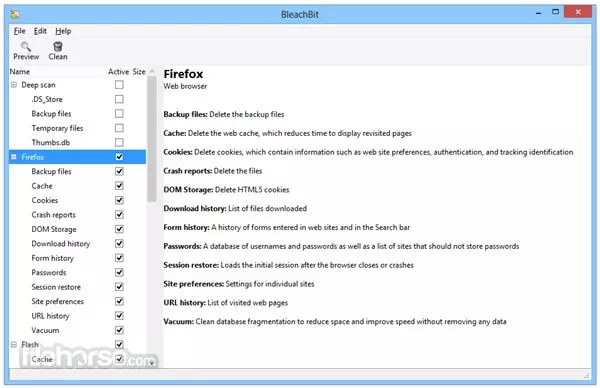Enable the Deep scan checkbox
This screenshot has width=600, height=388.
(119, 85)
